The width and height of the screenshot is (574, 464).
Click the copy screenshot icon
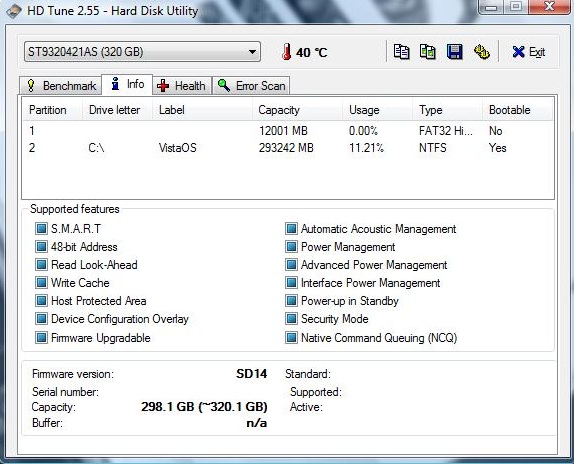click(x=428, y=52)
